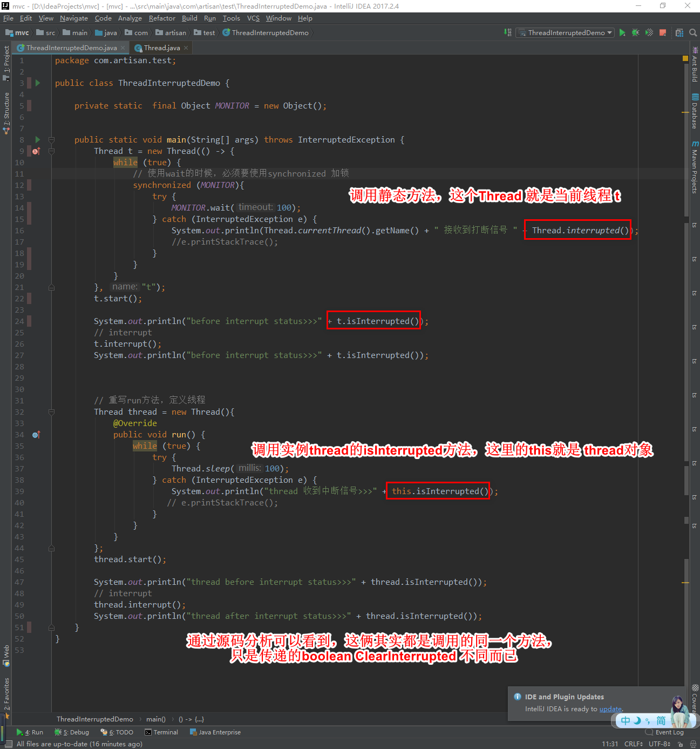
Task: Open the 1: Project tool window
Action: pos(6,63)
